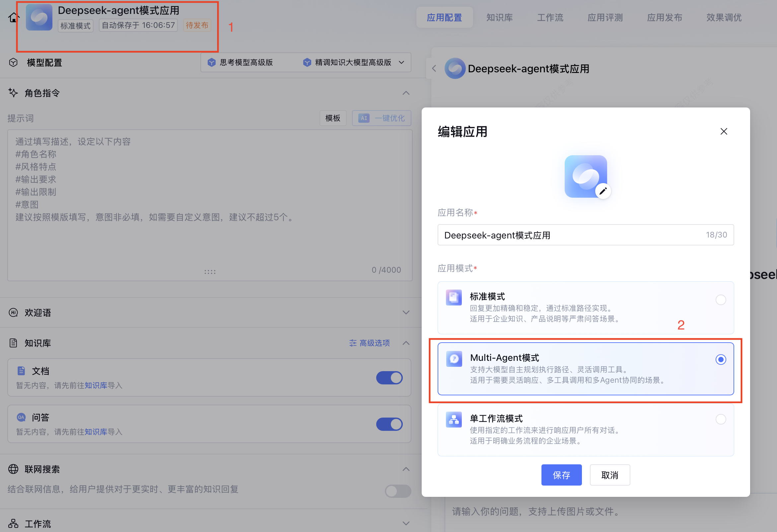777x532 pixels.
Task: Click into the 提示词 prompt textarea
Action: coord(210,205)
